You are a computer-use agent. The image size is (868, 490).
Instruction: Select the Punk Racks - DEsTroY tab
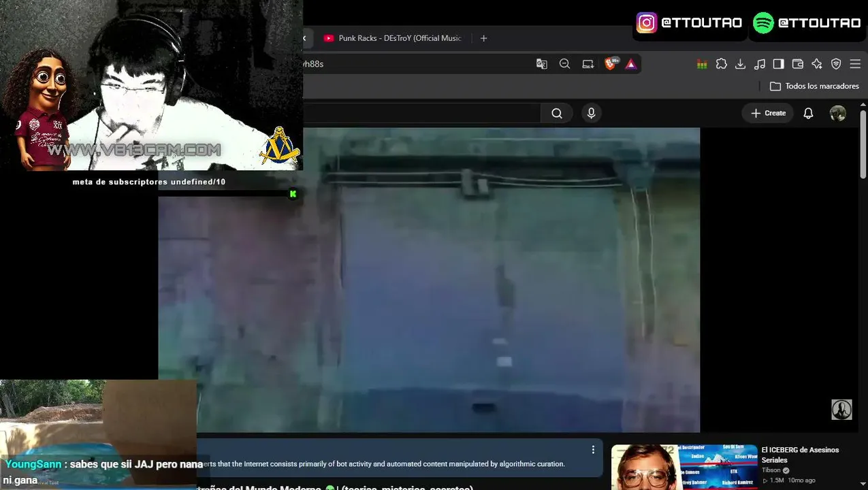[393, 38]
